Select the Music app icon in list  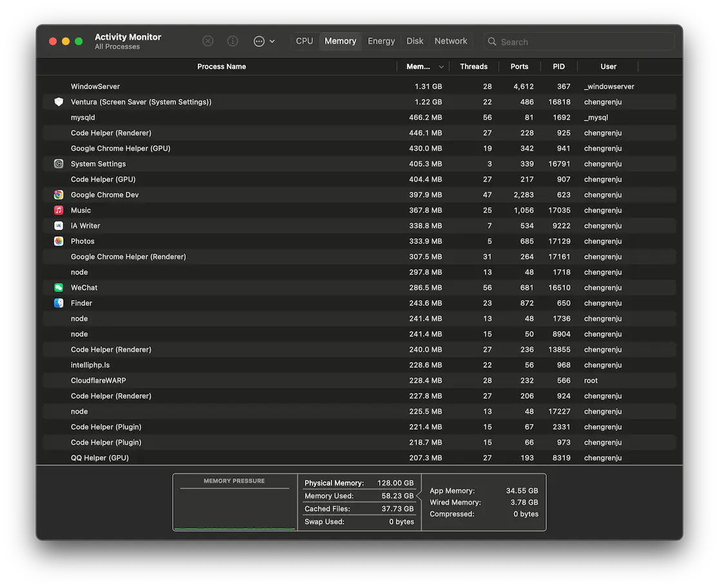[59, 210]
